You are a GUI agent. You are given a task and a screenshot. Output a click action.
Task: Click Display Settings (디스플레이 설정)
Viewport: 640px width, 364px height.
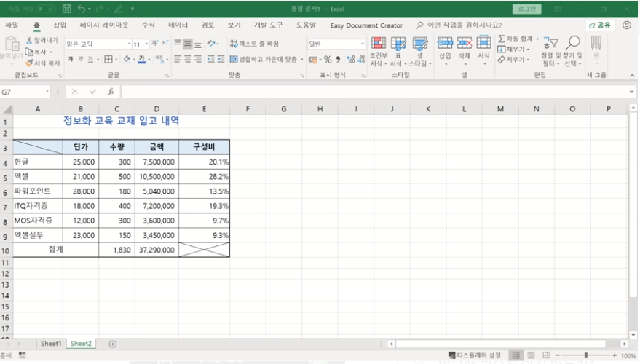tap(474, 355)
